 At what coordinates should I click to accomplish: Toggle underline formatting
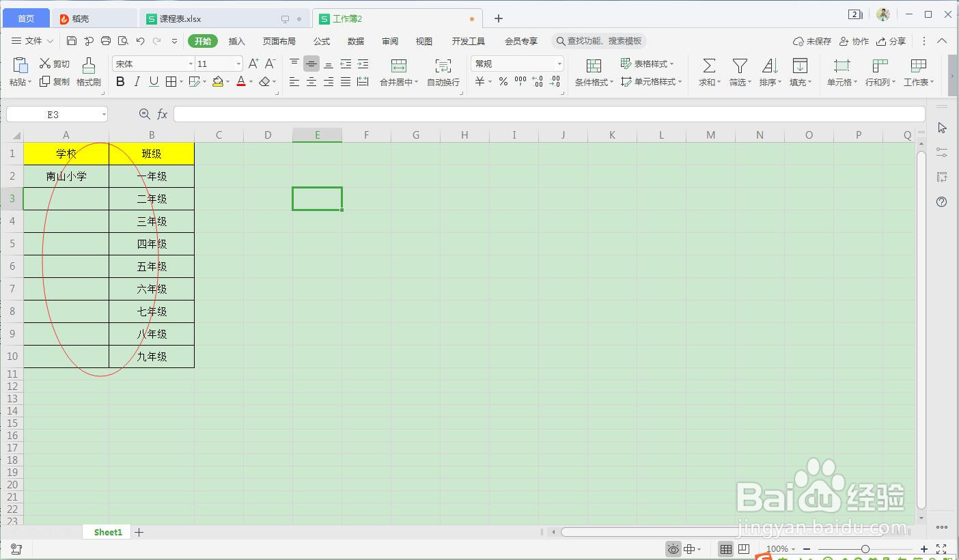pos(154,82)
